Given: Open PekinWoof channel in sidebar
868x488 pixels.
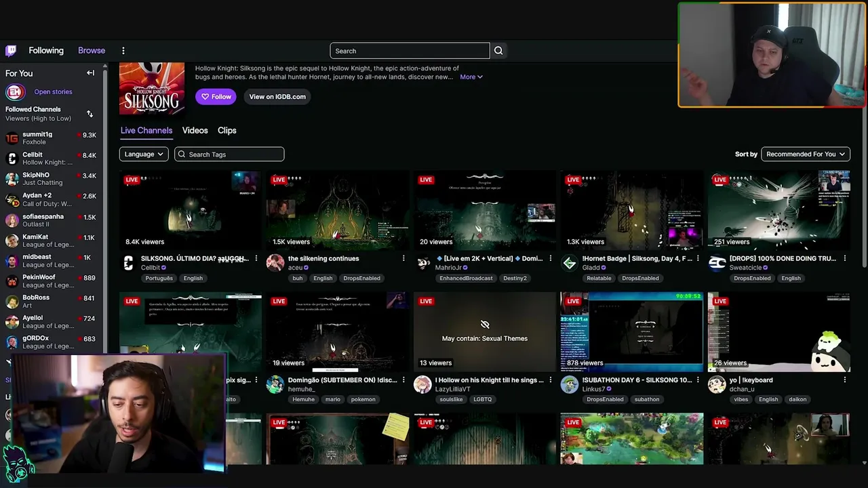Looking at the screenshot, I should [x=51, y=281].
